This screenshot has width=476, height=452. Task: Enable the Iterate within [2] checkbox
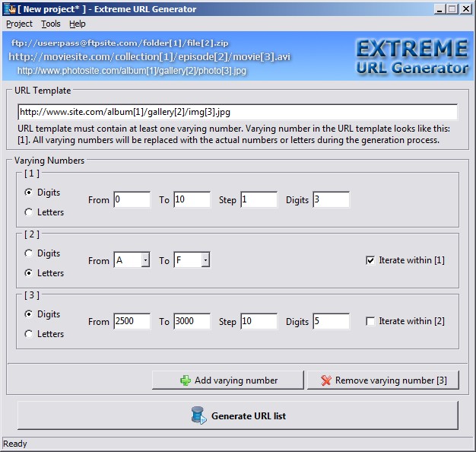coord(371,321)
